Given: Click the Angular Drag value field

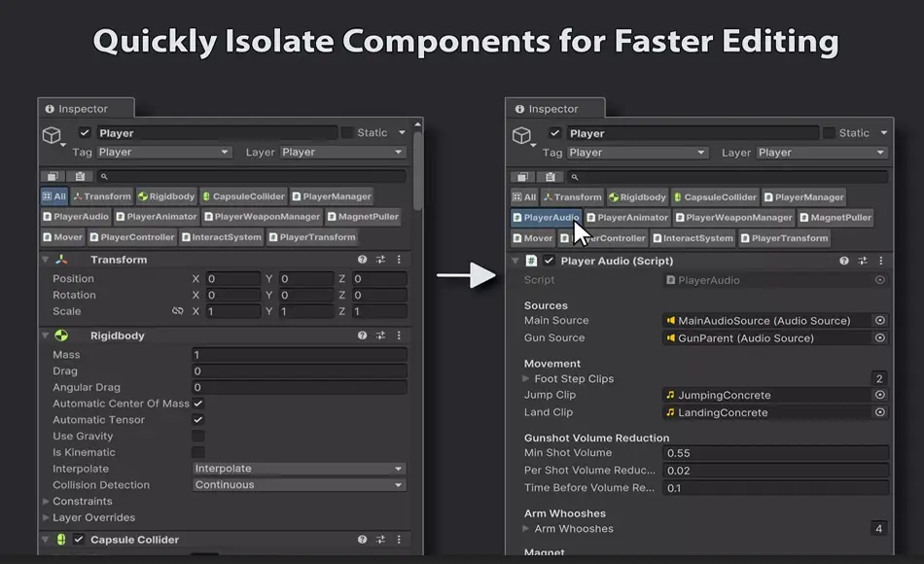Looking at the screenshot, I should coord(300,387).
